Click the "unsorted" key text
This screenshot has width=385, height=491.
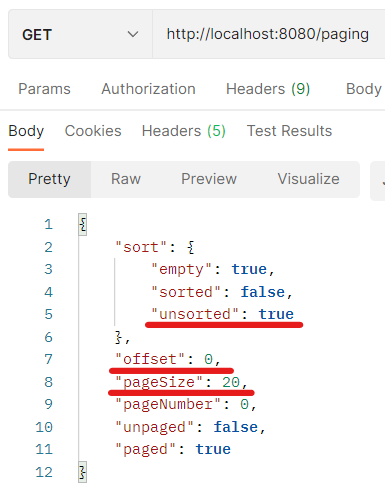pos(195,314)
